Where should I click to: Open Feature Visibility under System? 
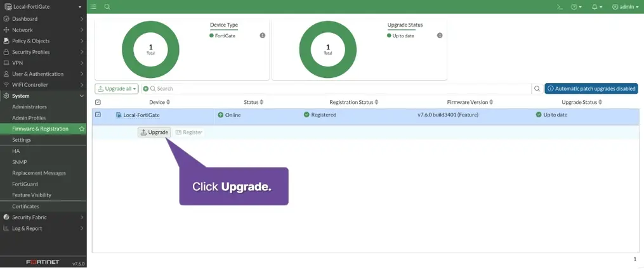[32, 195]
